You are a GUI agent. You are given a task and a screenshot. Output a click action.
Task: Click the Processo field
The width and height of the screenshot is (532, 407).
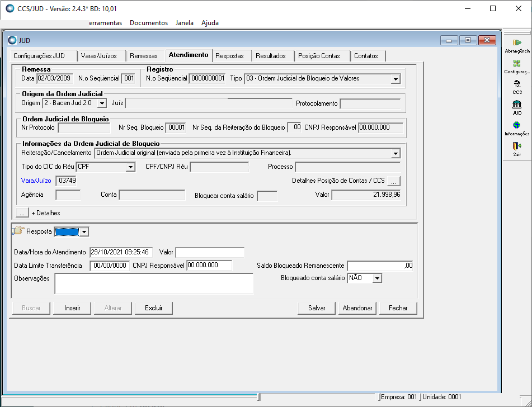(x=348, y=167)
